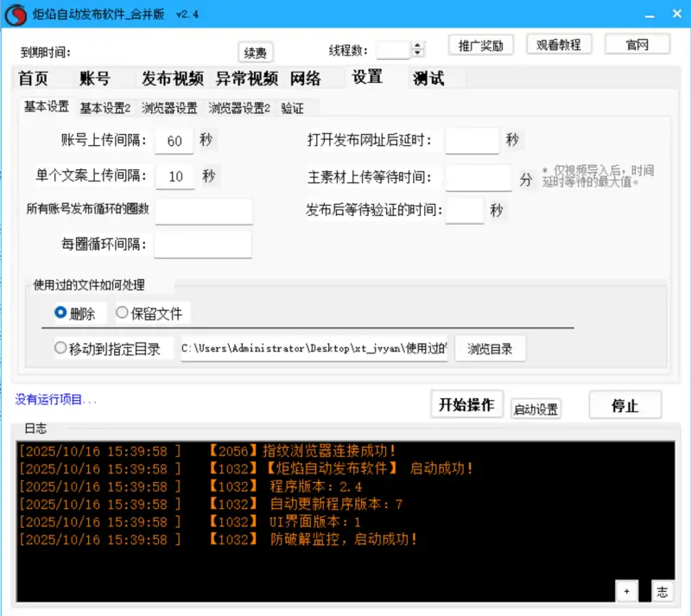Click the account upload interval input field
Image resolution: width=691 pixels, height=616 pixels.
(x=174, y=141)
